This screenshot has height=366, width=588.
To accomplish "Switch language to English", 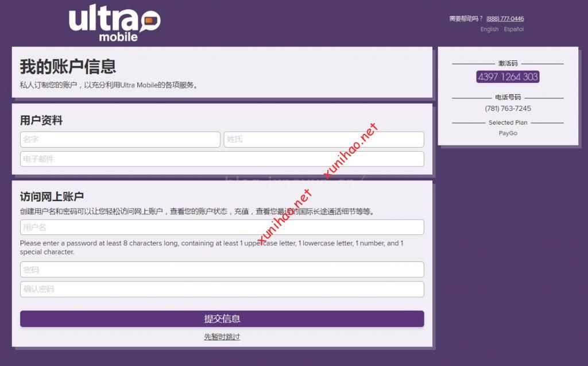I will pos(489,29).
